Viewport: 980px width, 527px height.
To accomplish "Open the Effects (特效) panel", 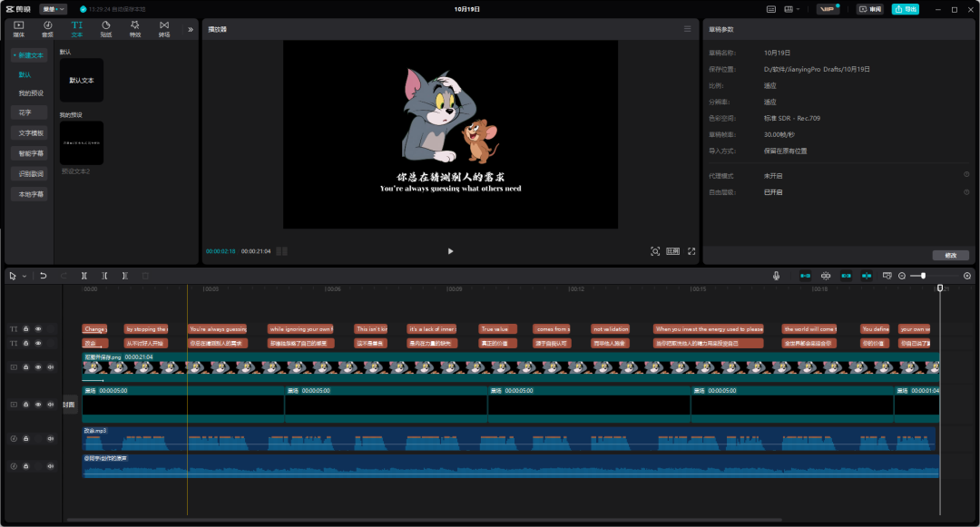I will [135, 29].
